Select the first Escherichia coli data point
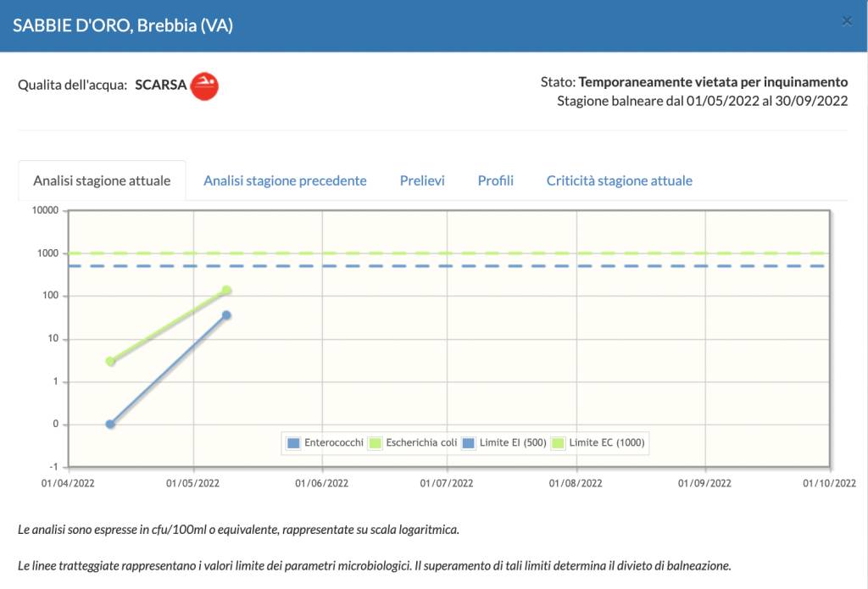This screenshot has width=868, height=589. (x=110, y=361)
